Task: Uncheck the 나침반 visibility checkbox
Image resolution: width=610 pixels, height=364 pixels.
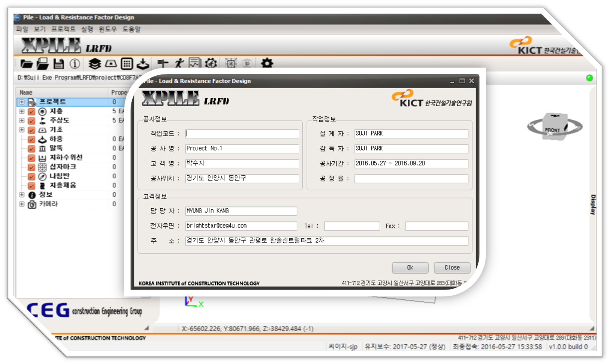Action: 31,176
